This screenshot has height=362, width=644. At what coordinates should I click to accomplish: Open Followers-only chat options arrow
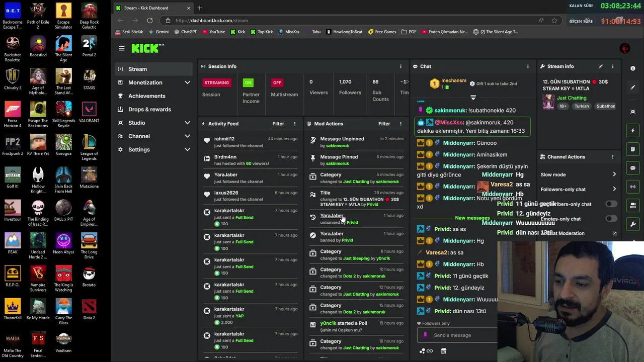[614, 189]
